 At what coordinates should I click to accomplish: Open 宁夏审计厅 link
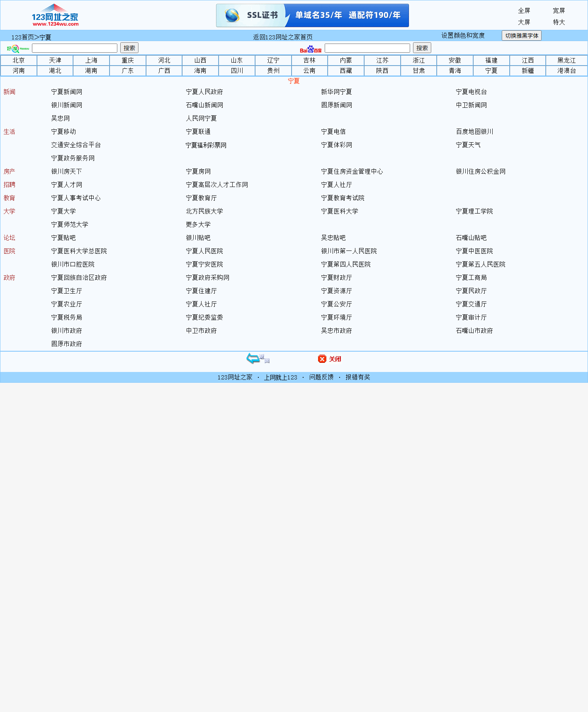tap(471, 318)
